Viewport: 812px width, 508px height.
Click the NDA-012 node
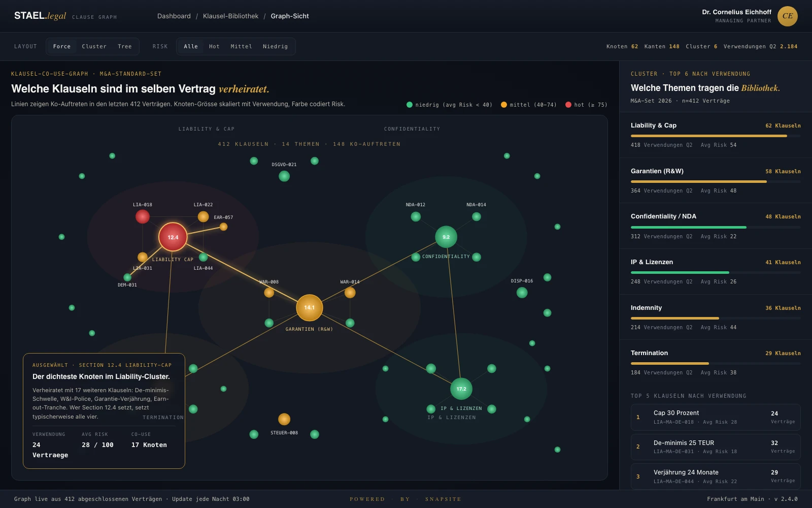[x=416, y=216]
